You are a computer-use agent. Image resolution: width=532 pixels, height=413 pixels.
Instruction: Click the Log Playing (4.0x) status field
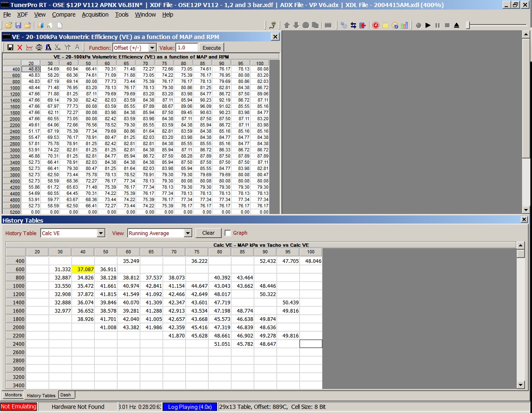pos(190,407)
